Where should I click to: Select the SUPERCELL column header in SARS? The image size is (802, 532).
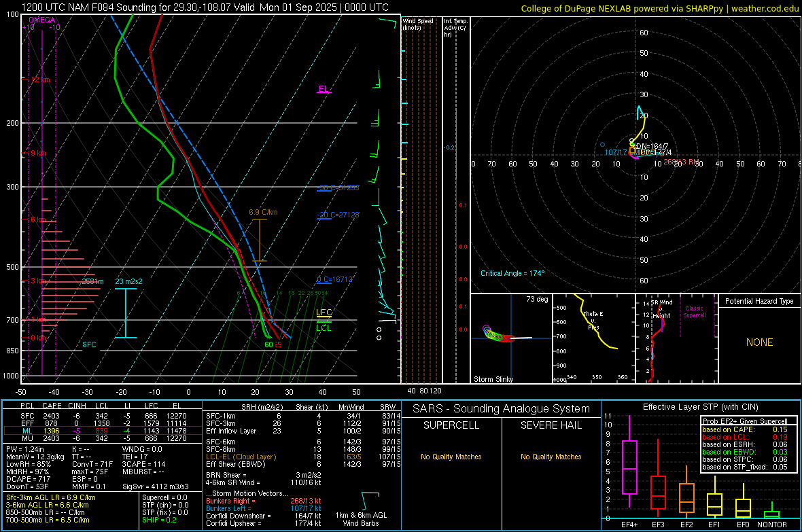451,425
